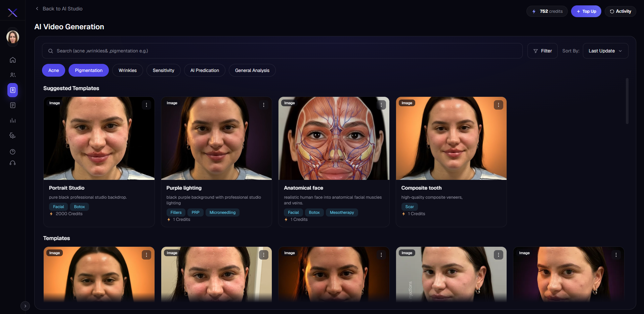Expand the sidebar with arrow button

(x=25, y=306)
